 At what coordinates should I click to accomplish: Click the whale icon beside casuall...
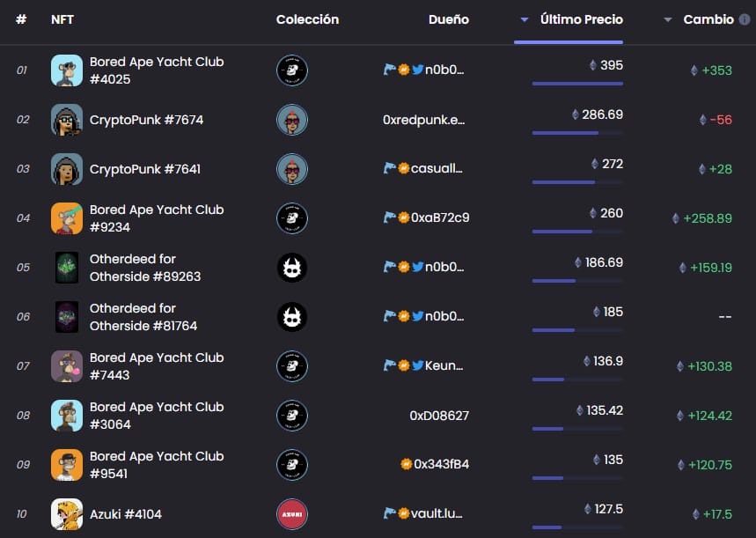tap(390, 168)
